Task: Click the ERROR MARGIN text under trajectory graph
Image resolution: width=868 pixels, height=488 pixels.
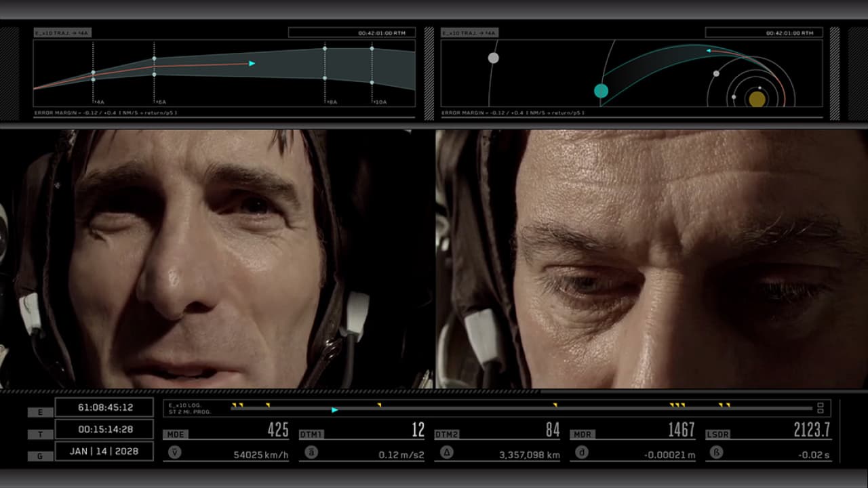Action: [x=105, y=113]
